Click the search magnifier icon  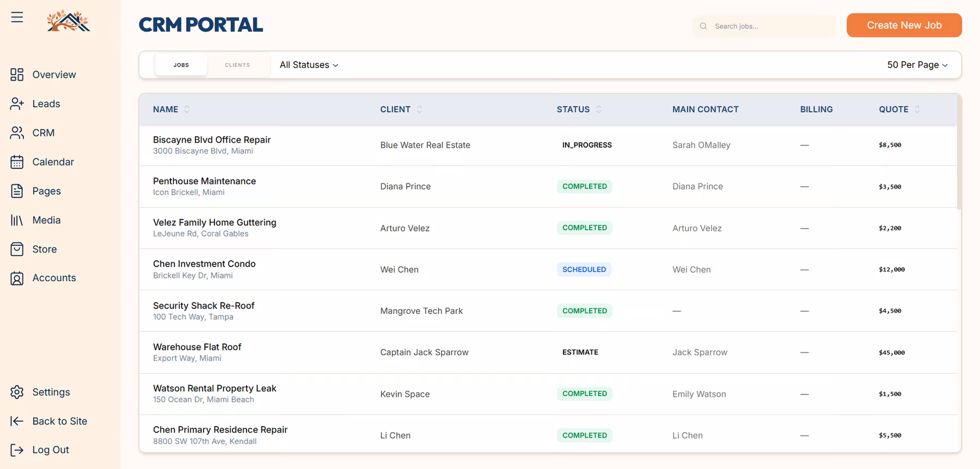703,26
